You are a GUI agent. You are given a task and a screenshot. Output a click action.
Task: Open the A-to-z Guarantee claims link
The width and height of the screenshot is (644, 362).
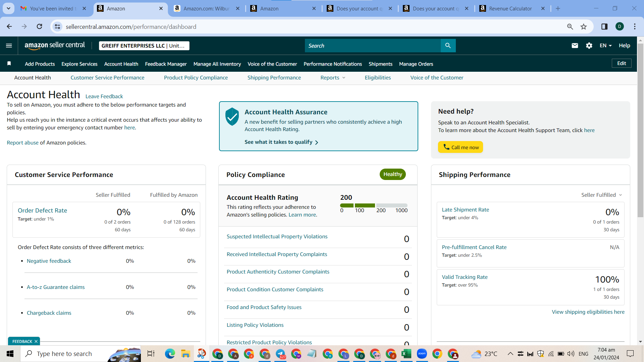point(56,287)
